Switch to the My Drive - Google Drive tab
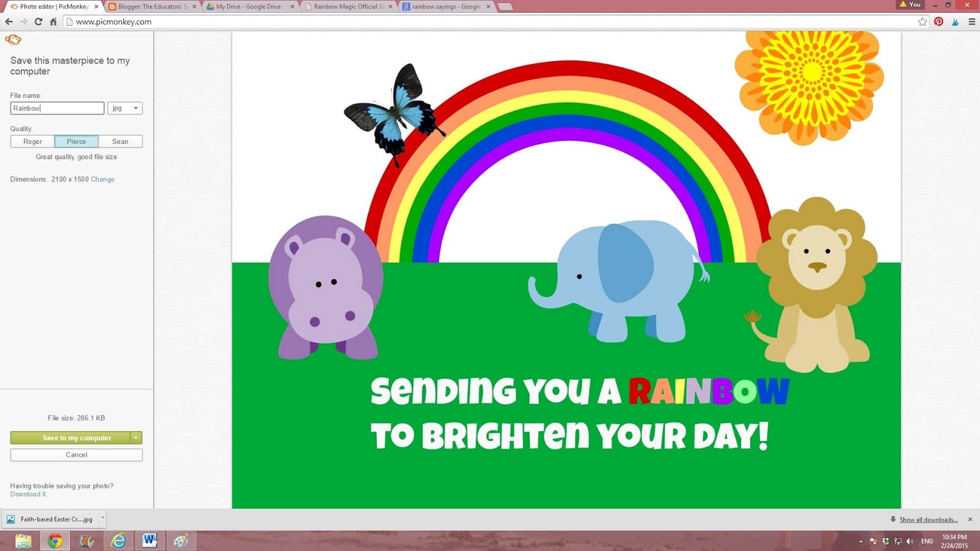980x551 pixels. tap(248, 7)
